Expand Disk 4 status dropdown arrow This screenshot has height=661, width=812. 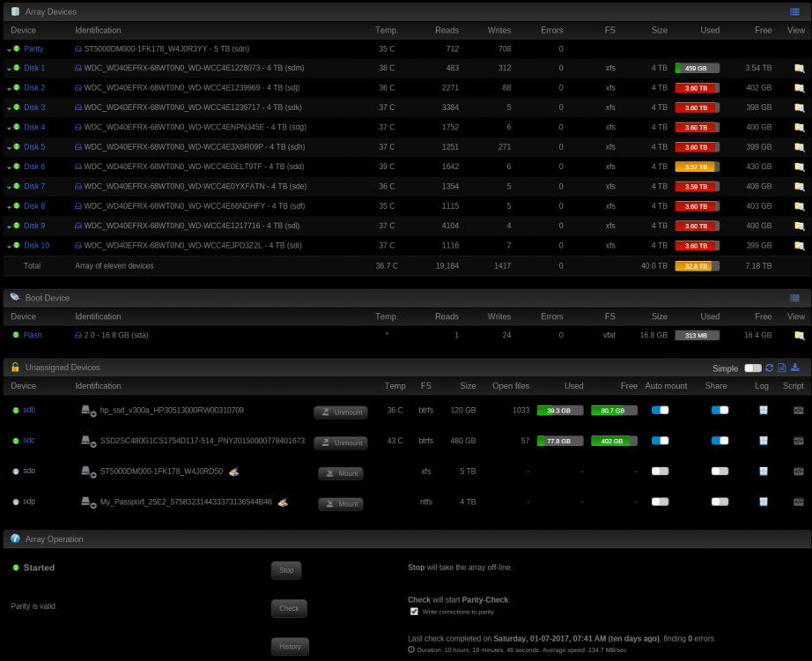9,129
